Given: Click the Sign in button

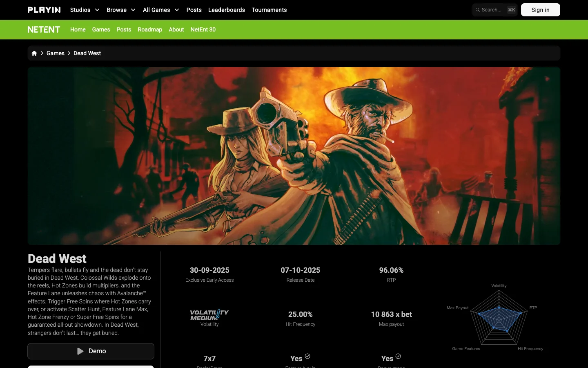Looking at the screenshot, I should click(540, 10).
